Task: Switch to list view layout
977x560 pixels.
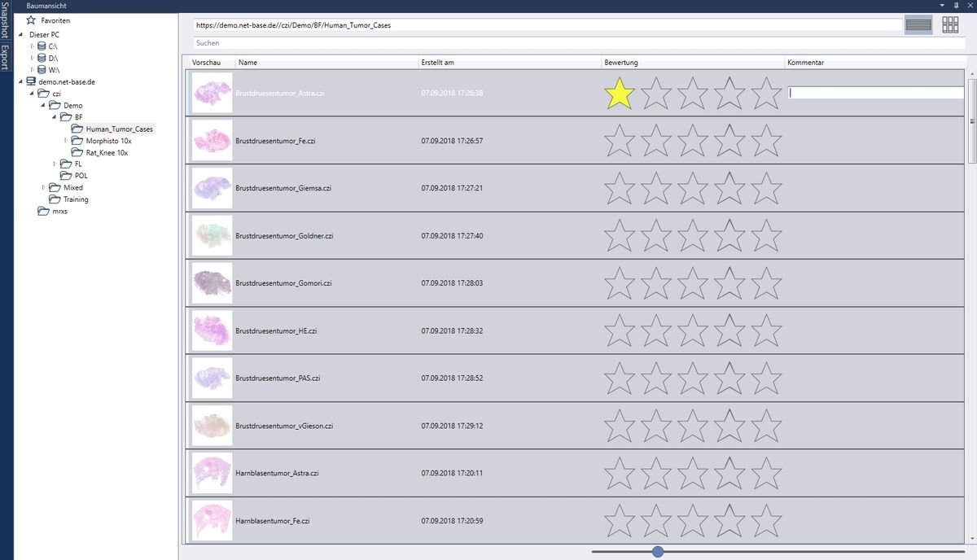Action: [918, 24]
